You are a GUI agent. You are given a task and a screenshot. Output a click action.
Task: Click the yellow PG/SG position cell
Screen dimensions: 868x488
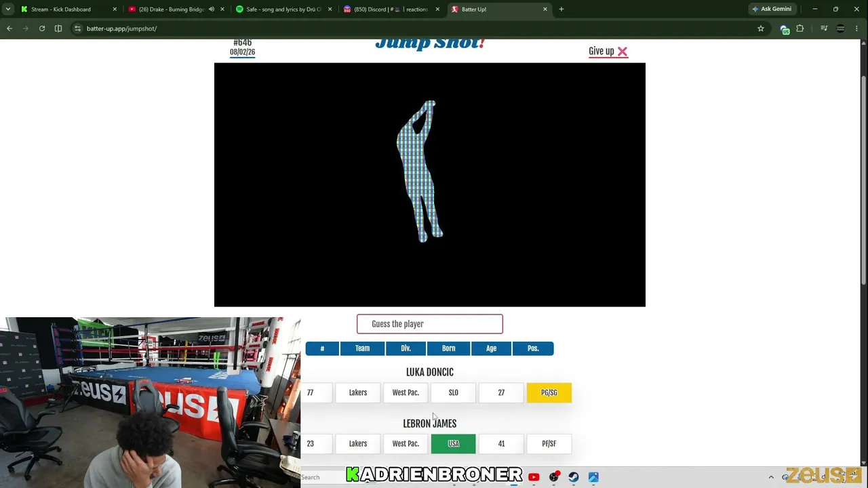pos(549,392)
